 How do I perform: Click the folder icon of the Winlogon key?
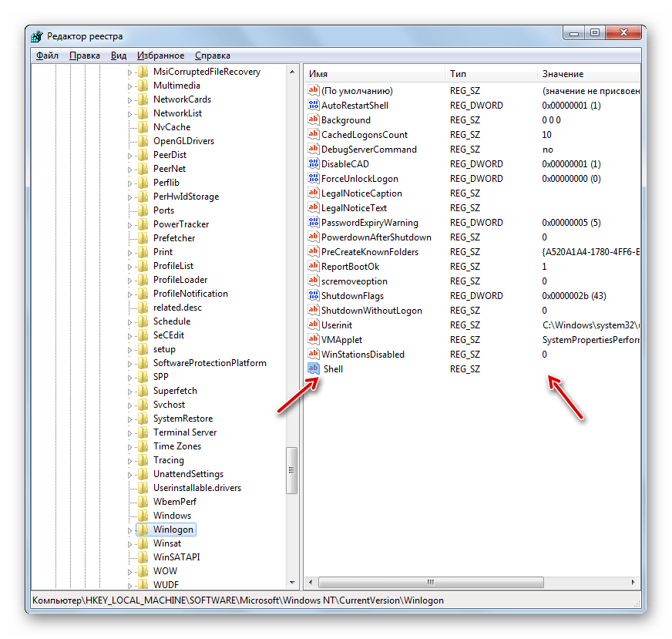[143, 530]
